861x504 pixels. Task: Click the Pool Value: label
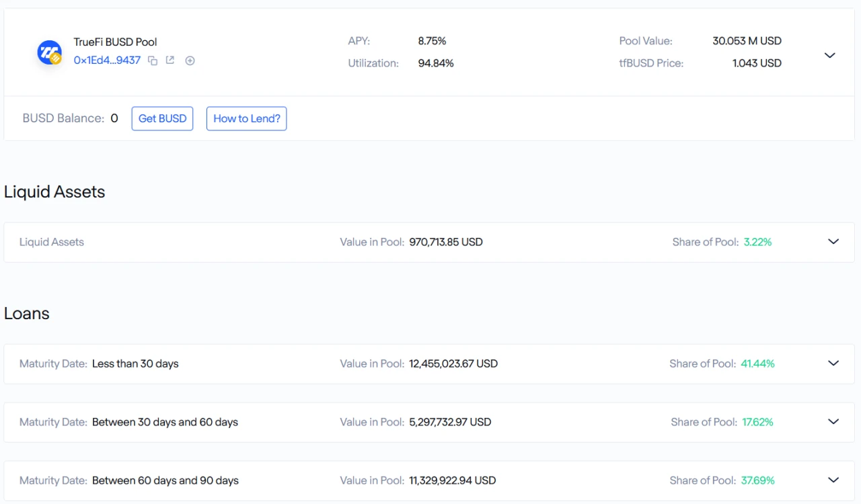point(646,41)
